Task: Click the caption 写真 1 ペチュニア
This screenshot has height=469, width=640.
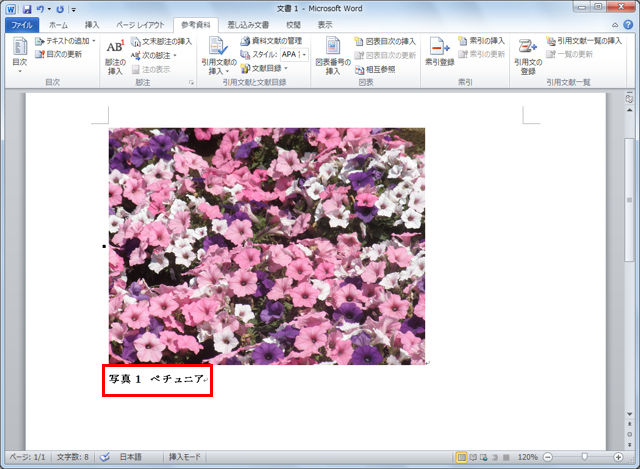Action: pyautogui.click(x=156, y=379)
